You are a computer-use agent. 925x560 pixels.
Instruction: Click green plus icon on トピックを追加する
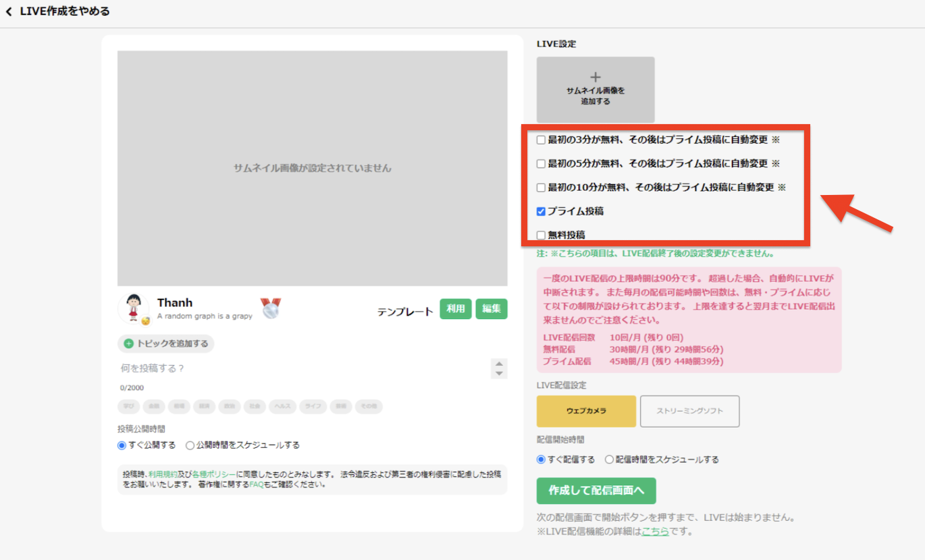(128, 343)
